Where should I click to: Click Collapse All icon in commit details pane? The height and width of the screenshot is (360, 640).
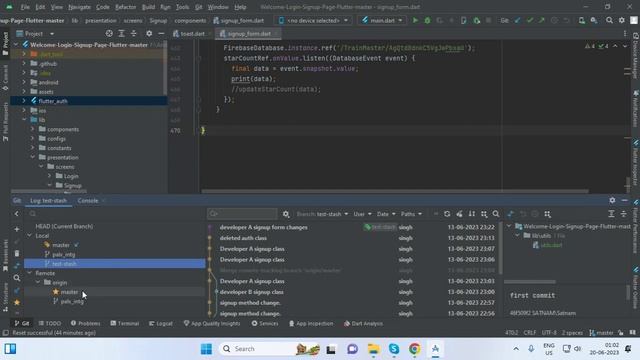click(x=623, y=214)
